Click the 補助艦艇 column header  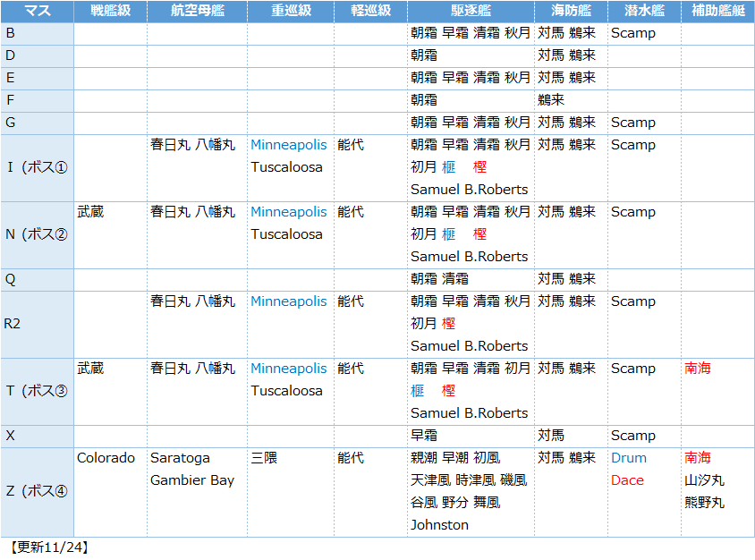coord(717,11)
